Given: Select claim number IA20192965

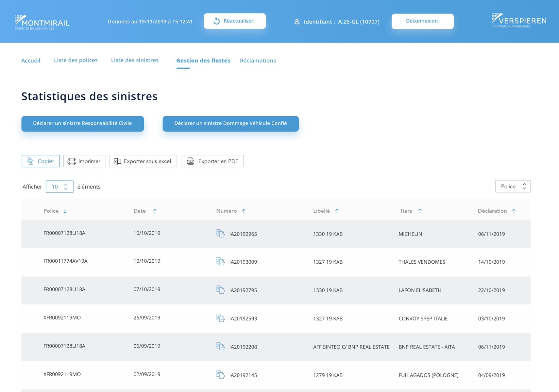Looking at the screenshot, I should pyautogui.click(x=243, y=234).
